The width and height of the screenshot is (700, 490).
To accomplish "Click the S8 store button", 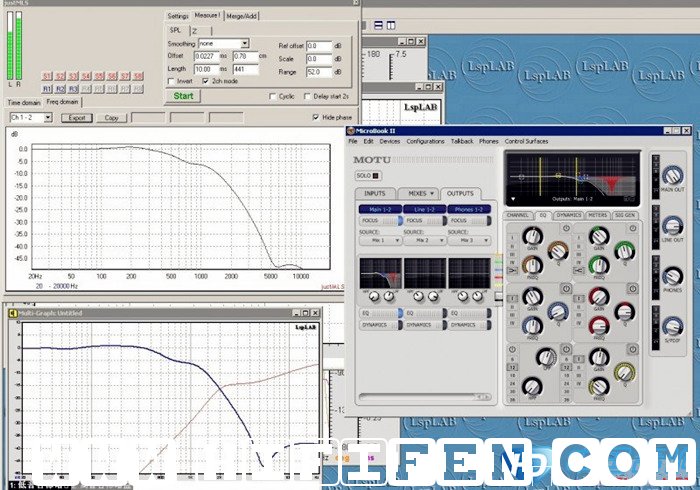I will click(x=138, y=76).
